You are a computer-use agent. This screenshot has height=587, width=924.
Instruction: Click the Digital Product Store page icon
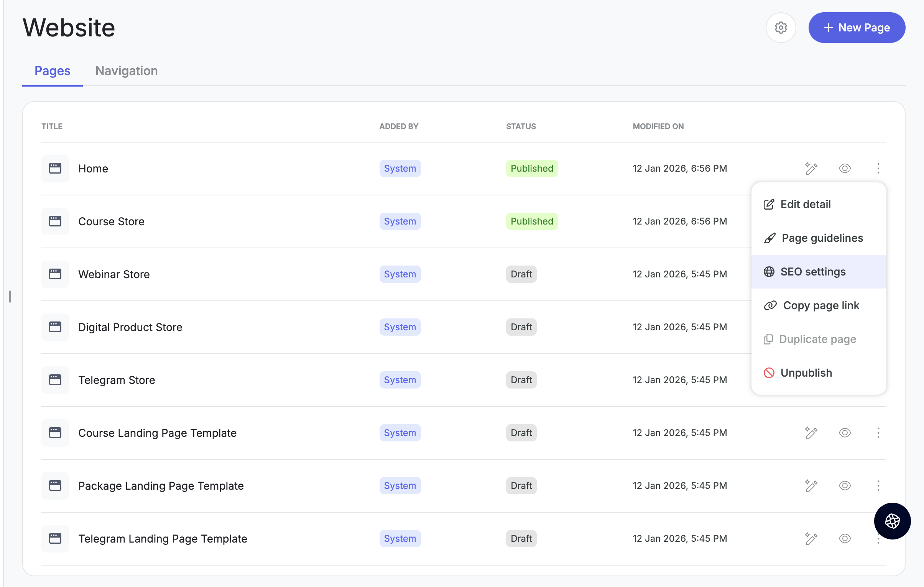(x=55, y=327)
